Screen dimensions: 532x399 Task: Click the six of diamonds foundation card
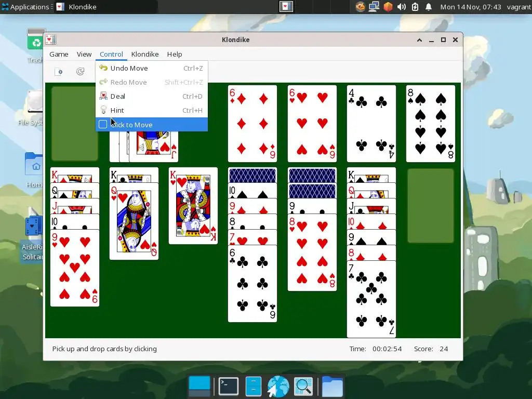click(x=252, y=124)
